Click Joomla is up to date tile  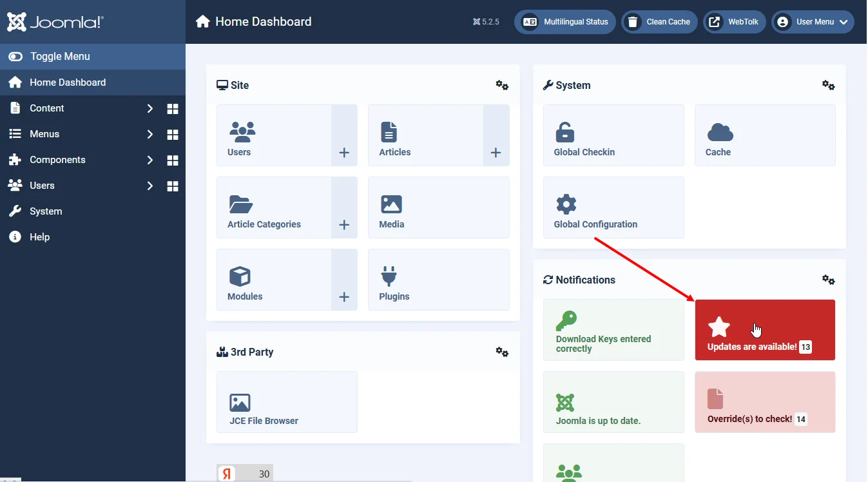(613, 402)
